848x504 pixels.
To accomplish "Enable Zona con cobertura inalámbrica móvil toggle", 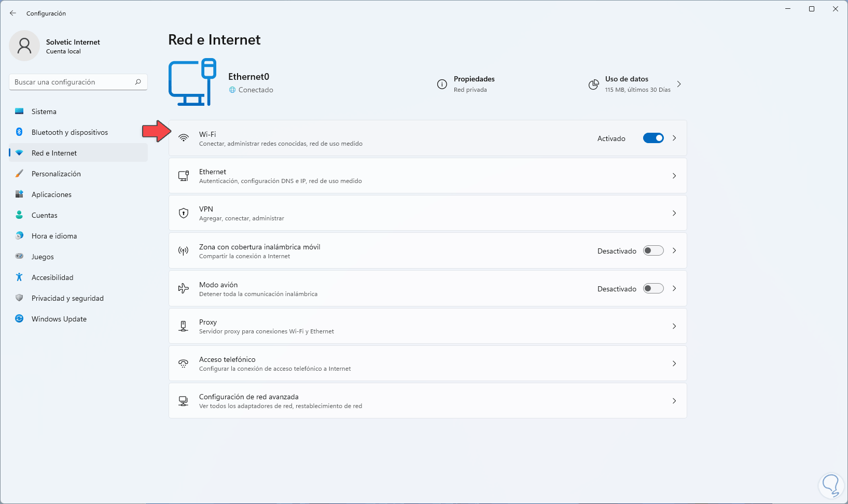I will (x=653, y=251).
